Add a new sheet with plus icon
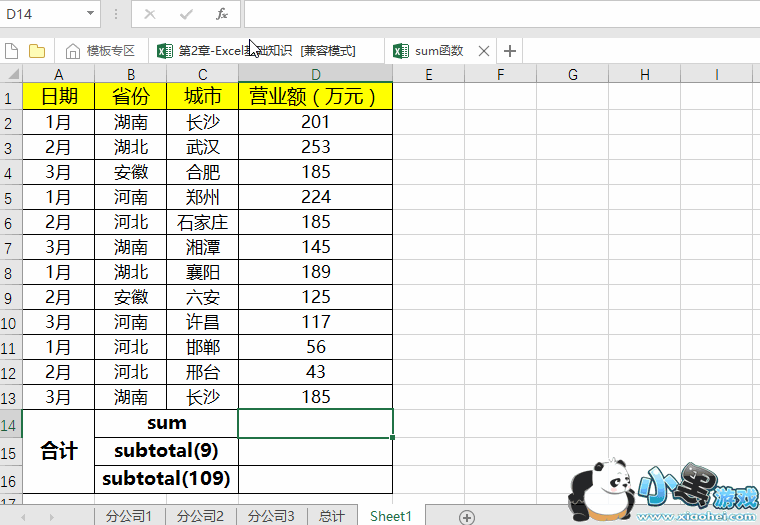 pos(466,517)
